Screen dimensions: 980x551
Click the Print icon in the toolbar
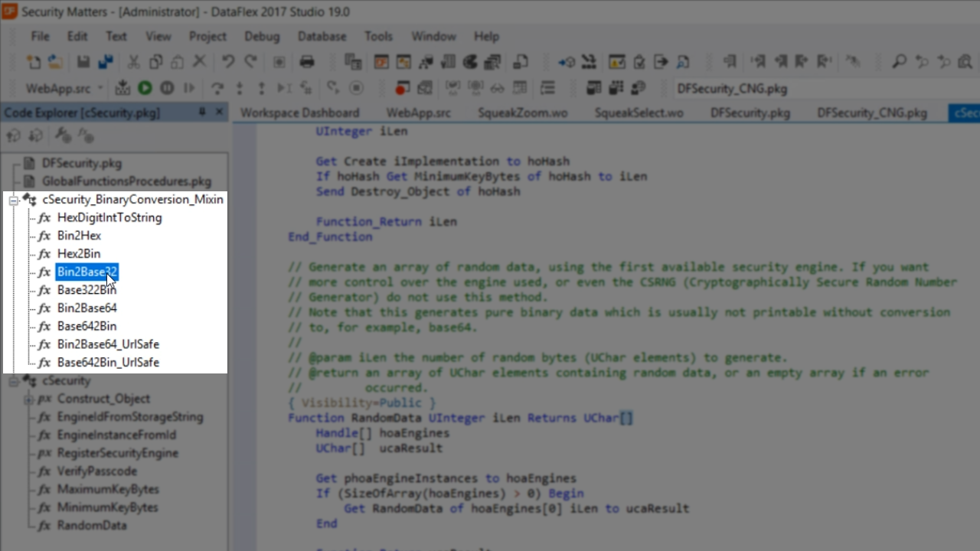307,62
